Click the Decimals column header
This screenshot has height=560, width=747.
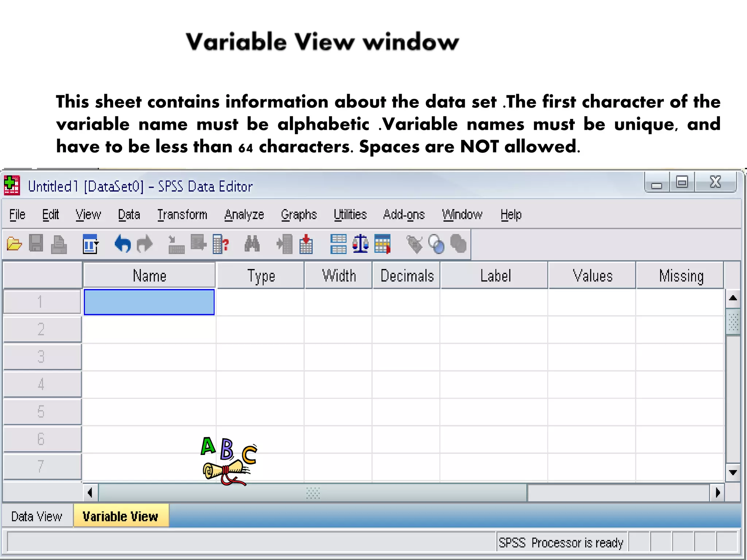tap(407, 276)
